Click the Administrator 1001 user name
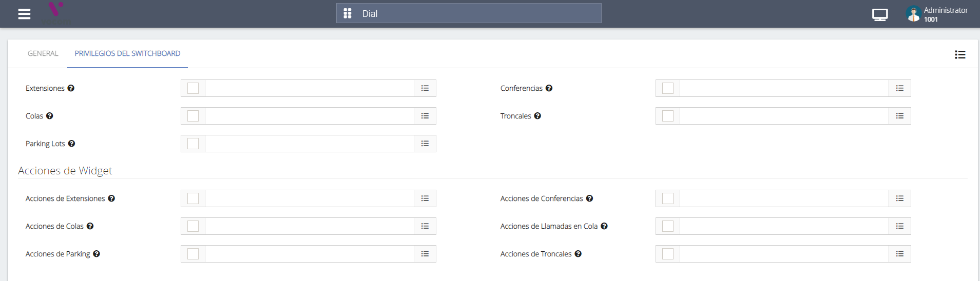The image size is (980, 281). [x=946, y=14]
